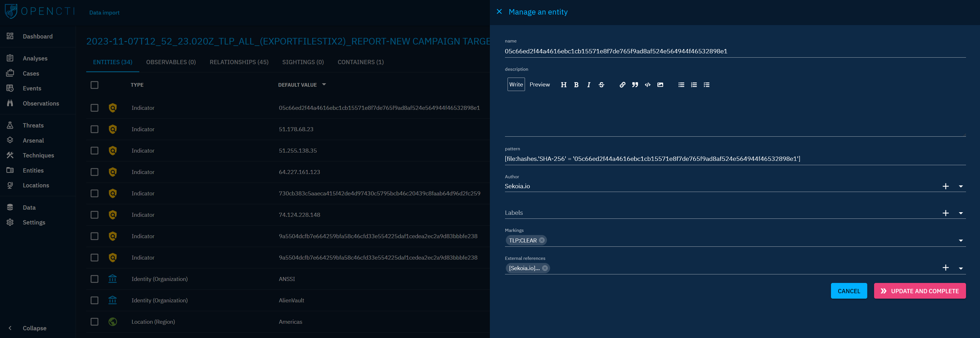Click the strikethrough formatting icon
The width and height of the screenshot is (980, 338).
[x=601, y=85]
